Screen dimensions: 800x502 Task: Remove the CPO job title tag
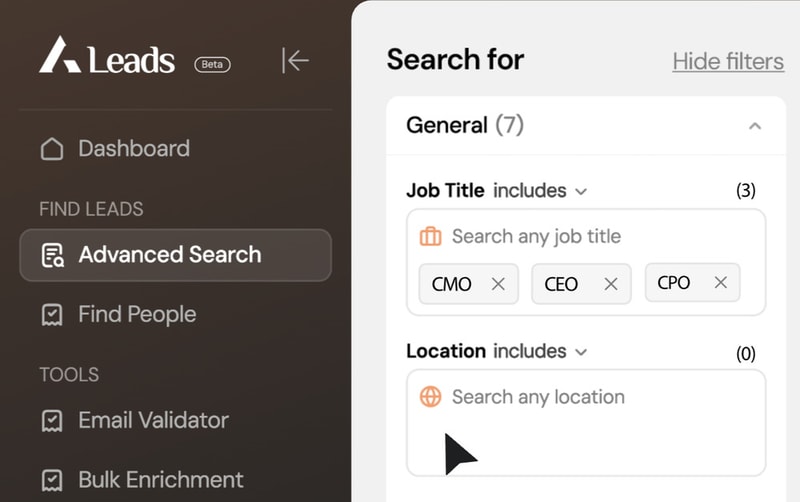tap(720, 283)
